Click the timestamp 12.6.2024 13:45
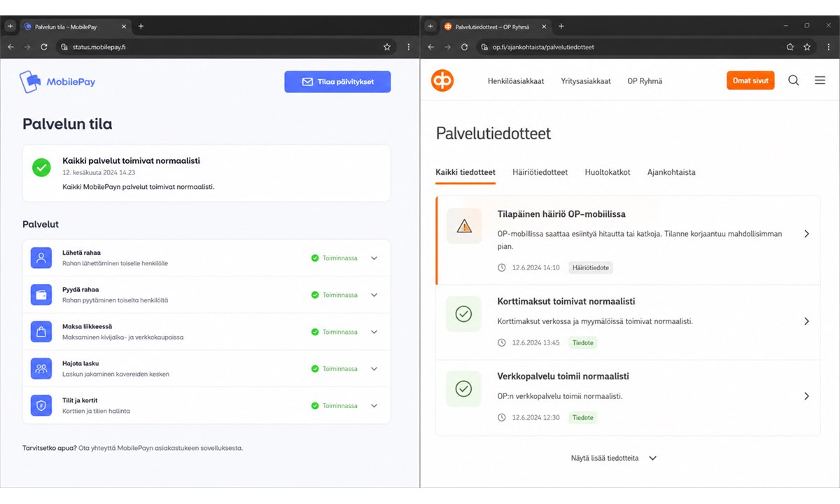This screenshot has height=504, width=840. pyautogui.click(x=535, y=343)
